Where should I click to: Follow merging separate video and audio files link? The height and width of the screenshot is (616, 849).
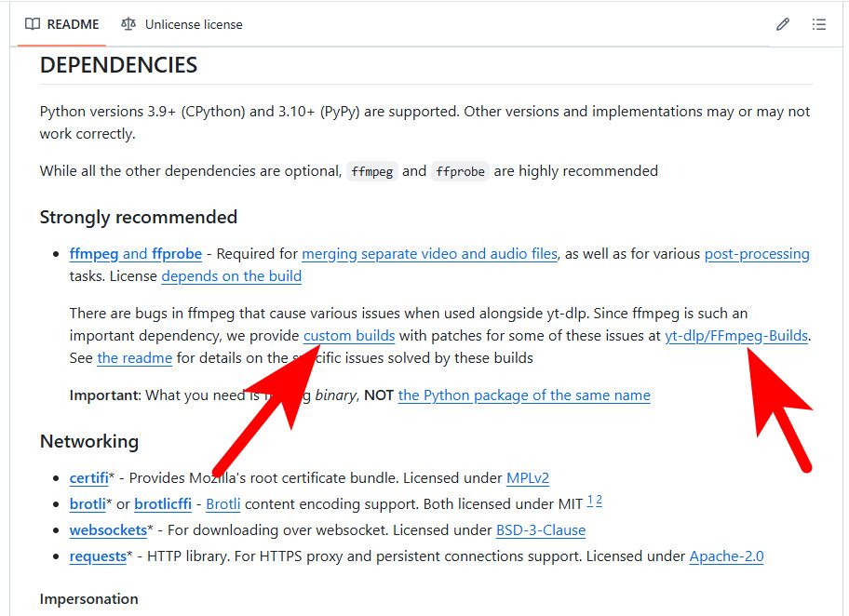click(430, 253)
